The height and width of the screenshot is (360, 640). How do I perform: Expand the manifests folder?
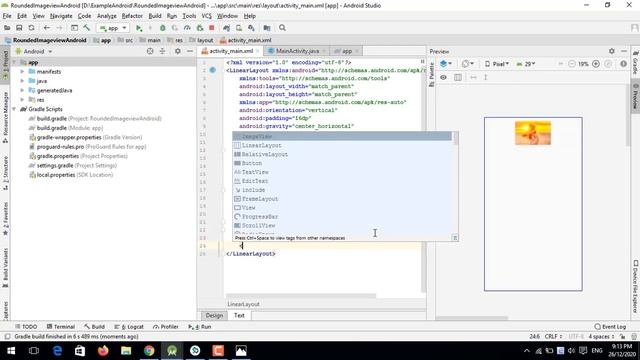[22, 71]
